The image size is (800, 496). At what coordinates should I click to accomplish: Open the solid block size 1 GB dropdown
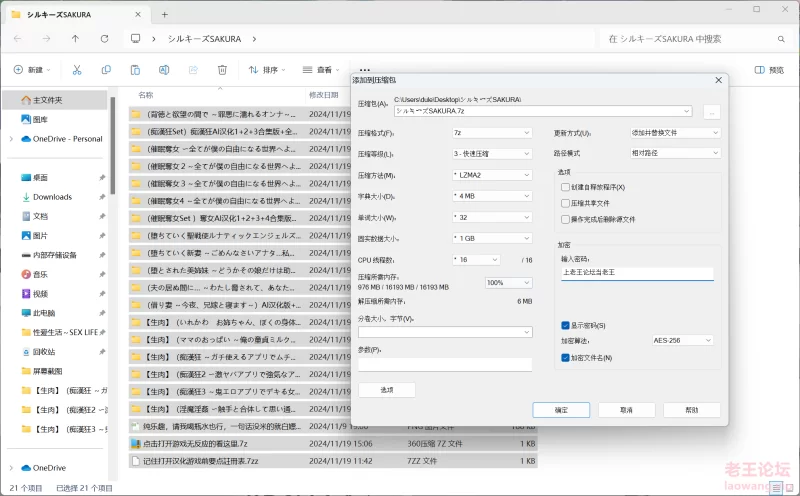point(492,238)
